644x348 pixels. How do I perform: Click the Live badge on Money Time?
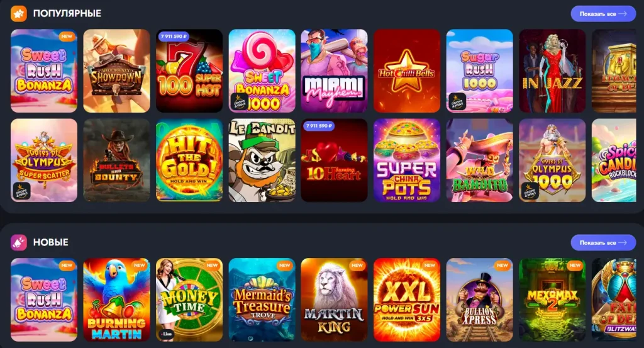[x=167, y=334]
